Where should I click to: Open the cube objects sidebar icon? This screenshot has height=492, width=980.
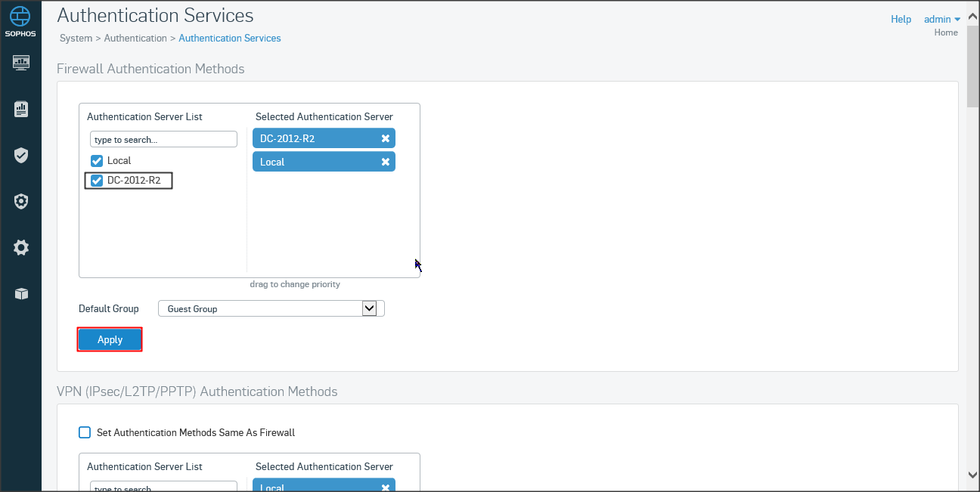pyautogui.click(x=21, y=294)
